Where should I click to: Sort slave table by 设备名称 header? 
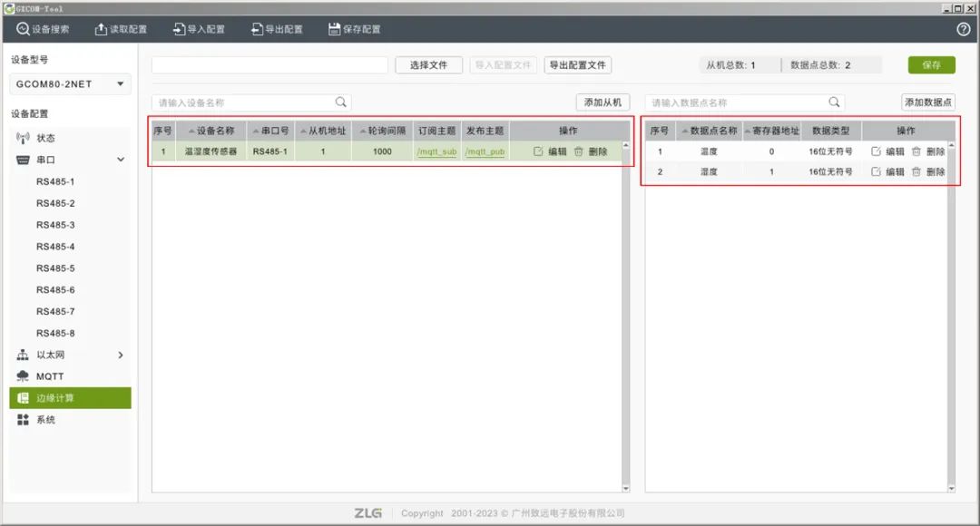click(211, 131)
